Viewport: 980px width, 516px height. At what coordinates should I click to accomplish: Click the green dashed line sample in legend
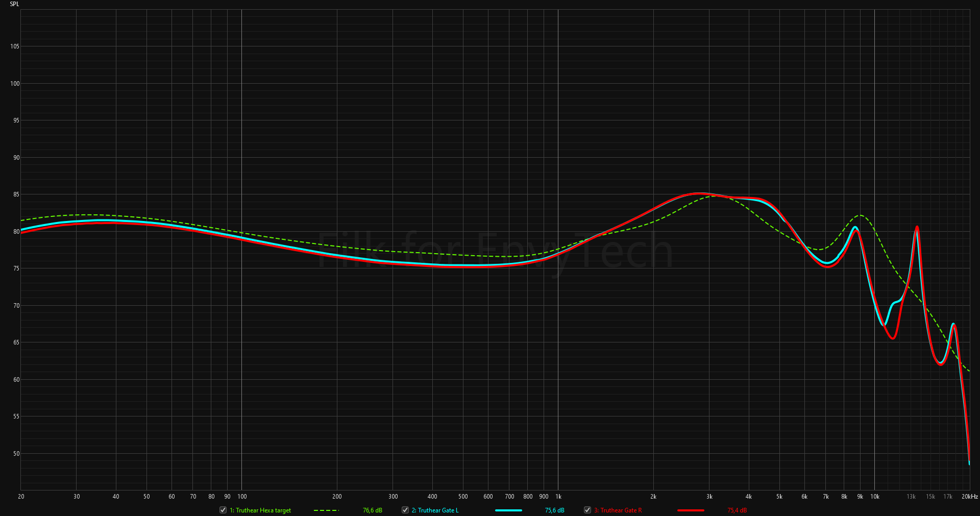click(326, 510)
